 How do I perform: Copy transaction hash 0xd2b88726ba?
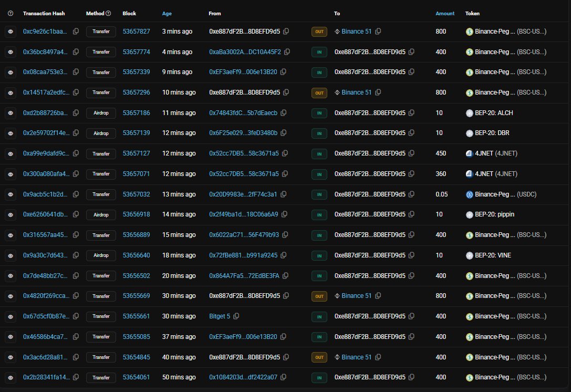click(76, 113)
